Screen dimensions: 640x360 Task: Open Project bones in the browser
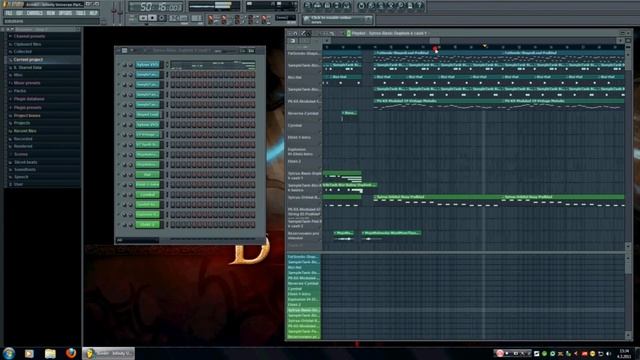pyautogui.click(x=27, y=116)
